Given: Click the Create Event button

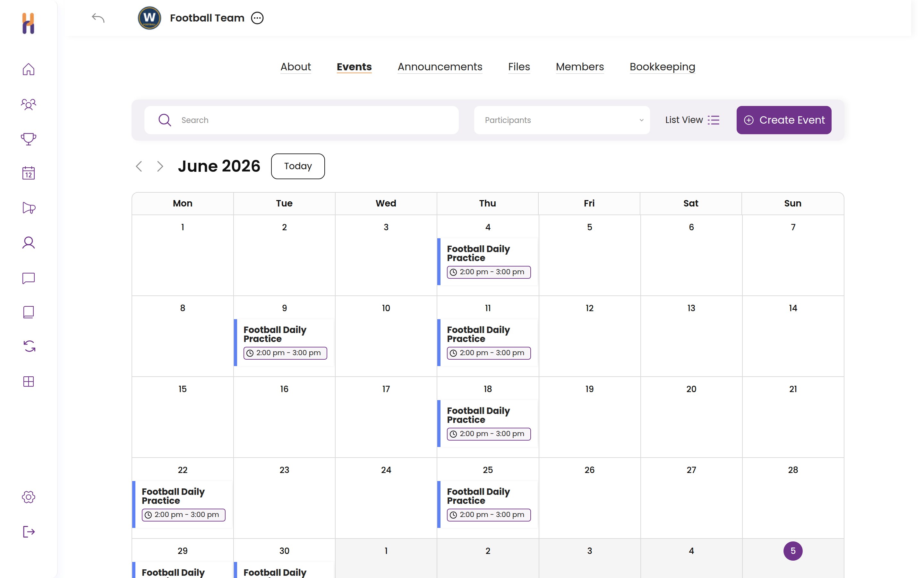Looking at the screenshot, I should pyautogui.click(x=784, y=120).
